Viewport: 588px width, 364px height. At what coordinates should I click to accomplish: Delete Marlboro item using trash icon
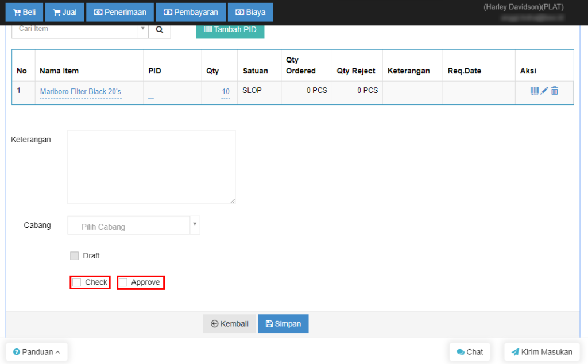click(x=555, y=91)
